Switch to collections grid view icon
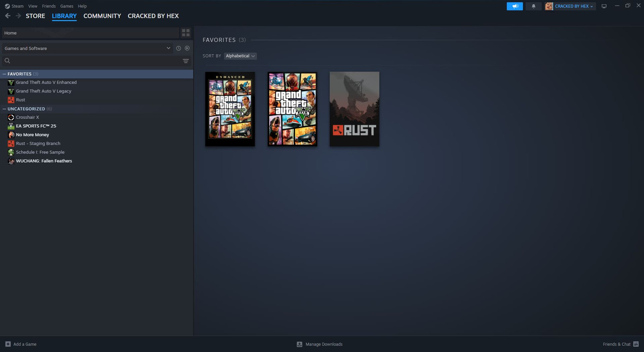 point(186,33)
